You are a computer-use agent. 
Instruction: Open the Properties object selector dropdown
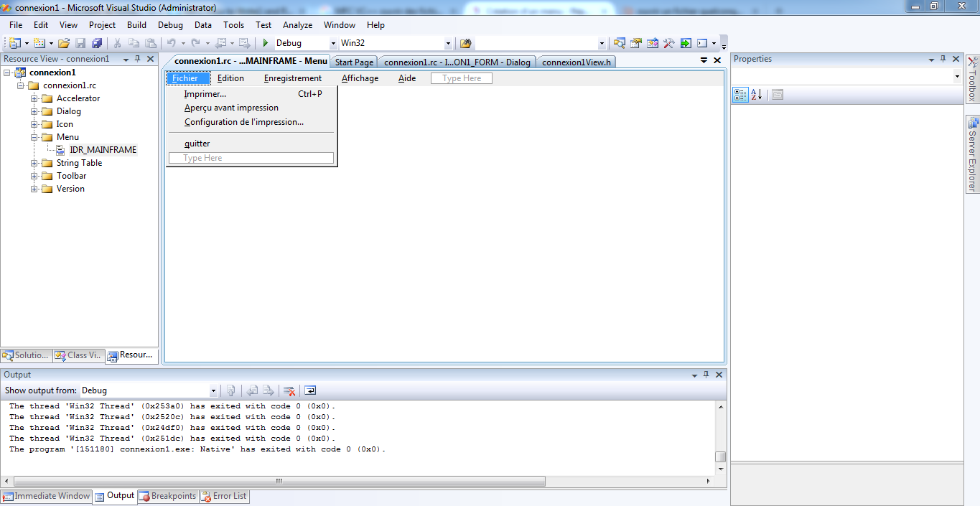click(x=957, y=76)
